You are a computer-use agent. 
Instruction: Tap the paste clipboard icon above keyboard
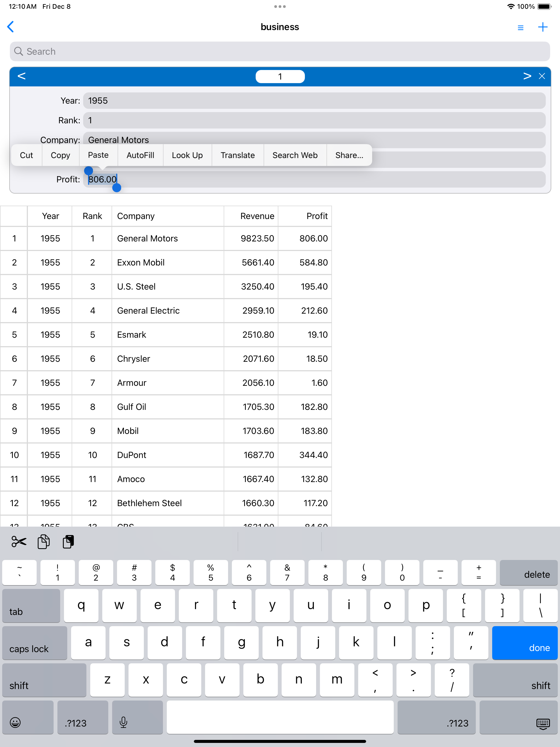[x=68, y=542]
